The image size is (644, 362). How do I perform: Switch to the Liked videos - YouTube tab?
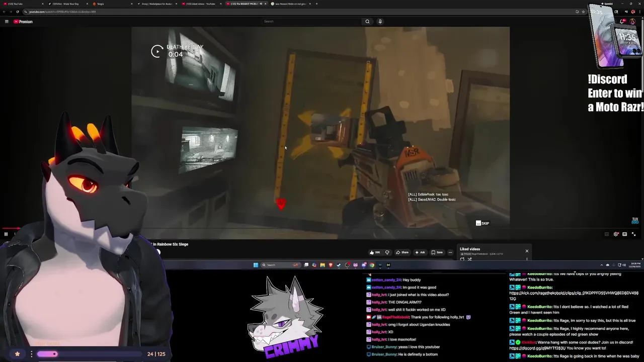[202, 4]
